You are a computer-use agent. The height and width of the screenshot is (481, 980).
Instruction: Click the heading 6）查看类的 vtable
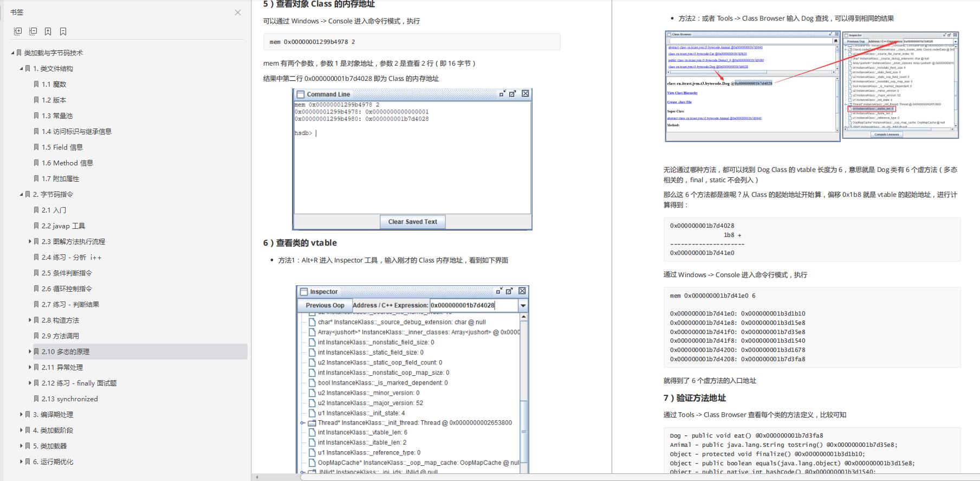(x=300, y=243)
